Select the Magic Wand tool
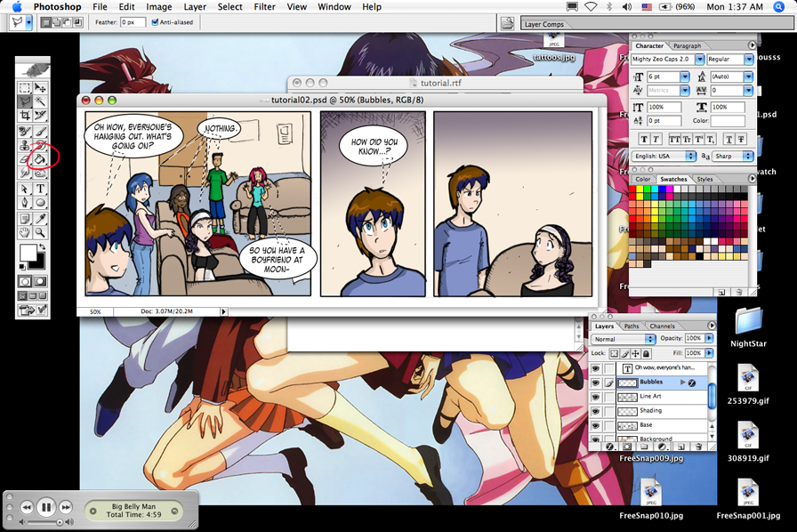797x532 pixels. (40, 101)
